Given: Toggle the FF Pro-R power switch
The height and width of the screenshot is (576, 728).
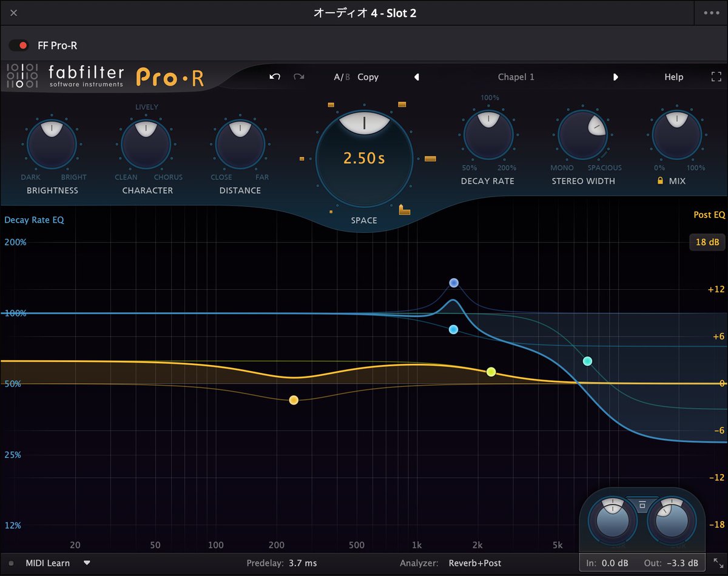Looking at the screenshot, I should (18, 45).
